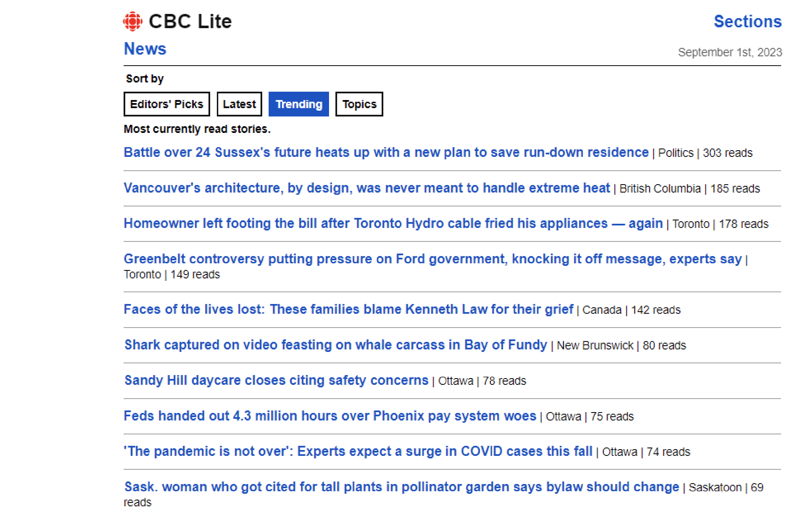This screenshot has width=812, height=518.
Task: Switch sorting to Latest
Action: [239, 104]
